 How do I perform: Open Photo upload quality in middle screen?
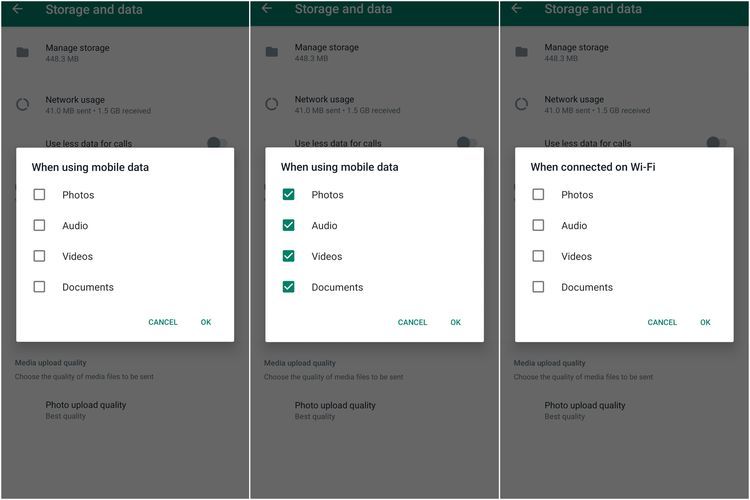374,411
